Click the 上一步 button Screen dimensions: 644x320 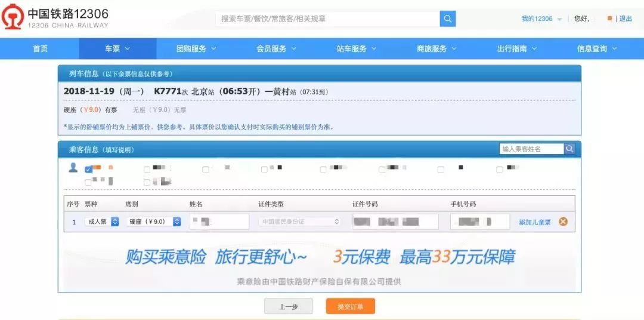pyautogui.click(x=289, y=306)
